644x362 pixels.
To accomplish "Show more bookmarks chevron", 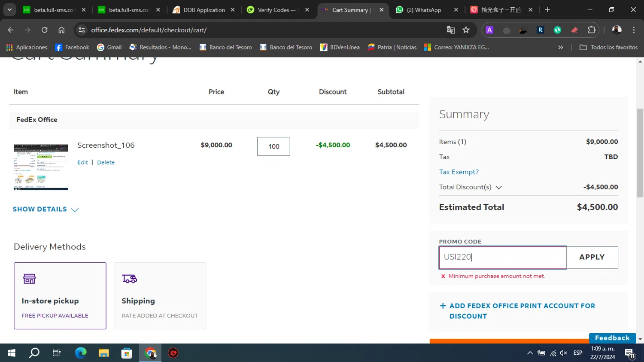I will (x=561, y=47).
